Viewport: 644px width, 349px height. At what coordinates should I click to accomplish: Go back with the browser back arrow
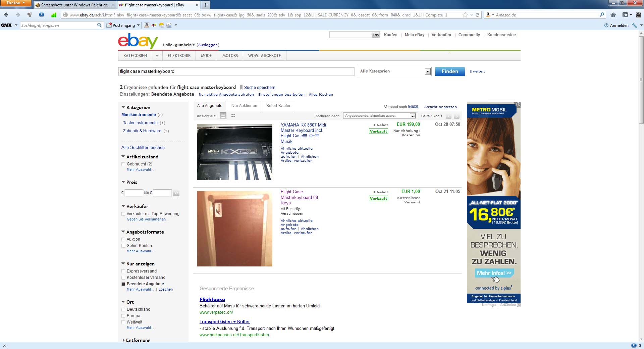(6, 15)
